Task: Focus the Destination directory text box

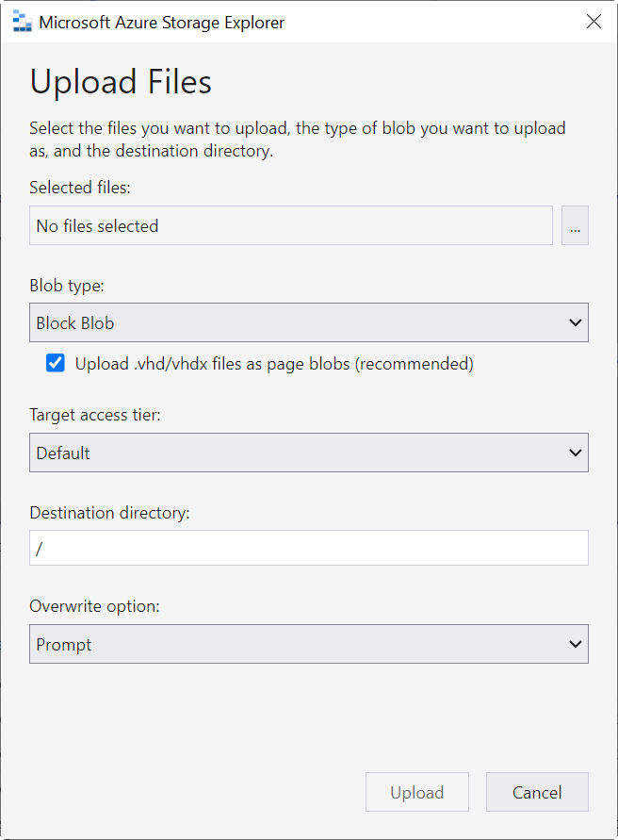Action: (x=309, y=549)
